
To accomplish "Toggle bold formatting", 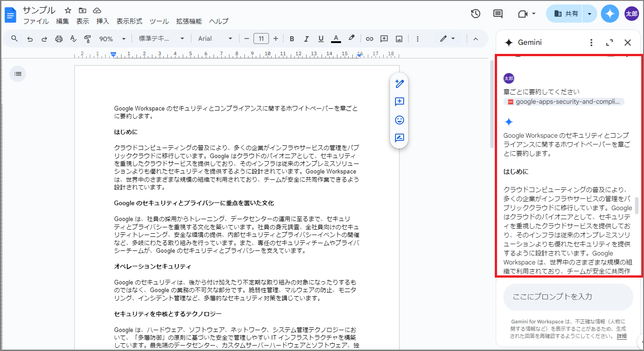I will tap(292, 38).
